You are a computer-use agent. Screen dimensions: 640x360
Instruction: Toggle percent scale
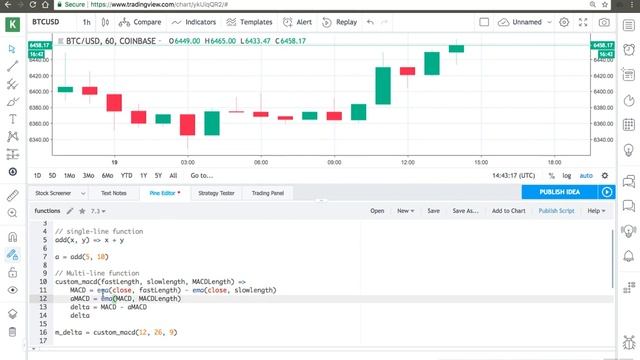pos(551,176)
